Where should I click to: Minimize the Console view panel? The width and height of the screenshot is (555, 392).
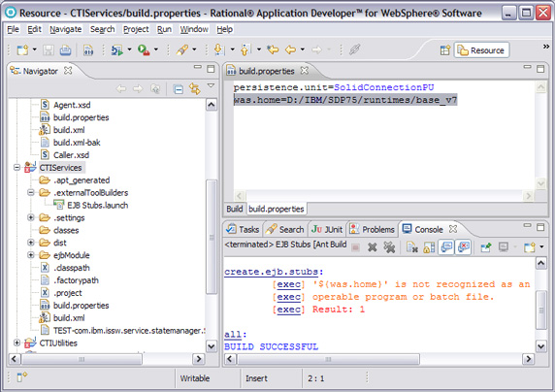pos(528,225)
